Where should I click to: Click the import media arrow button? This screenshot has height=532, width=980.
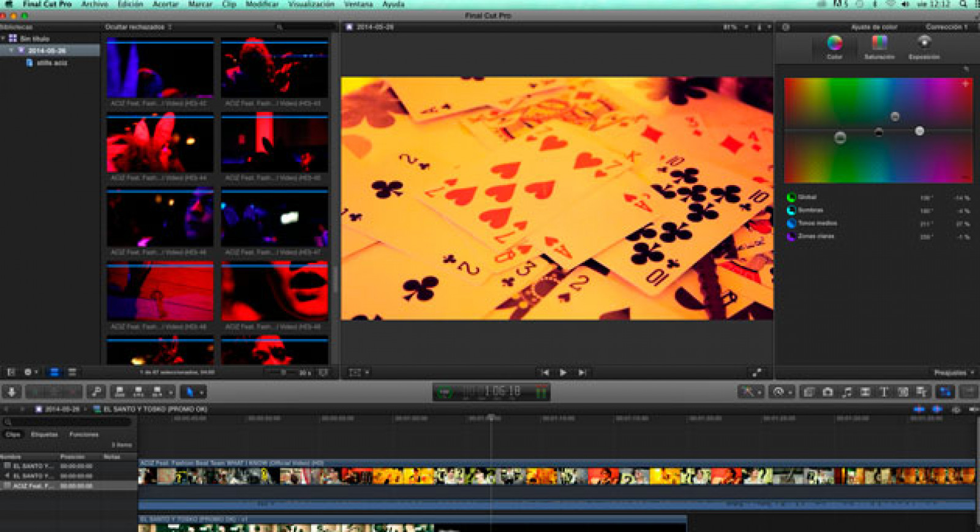tap(12, 391)
